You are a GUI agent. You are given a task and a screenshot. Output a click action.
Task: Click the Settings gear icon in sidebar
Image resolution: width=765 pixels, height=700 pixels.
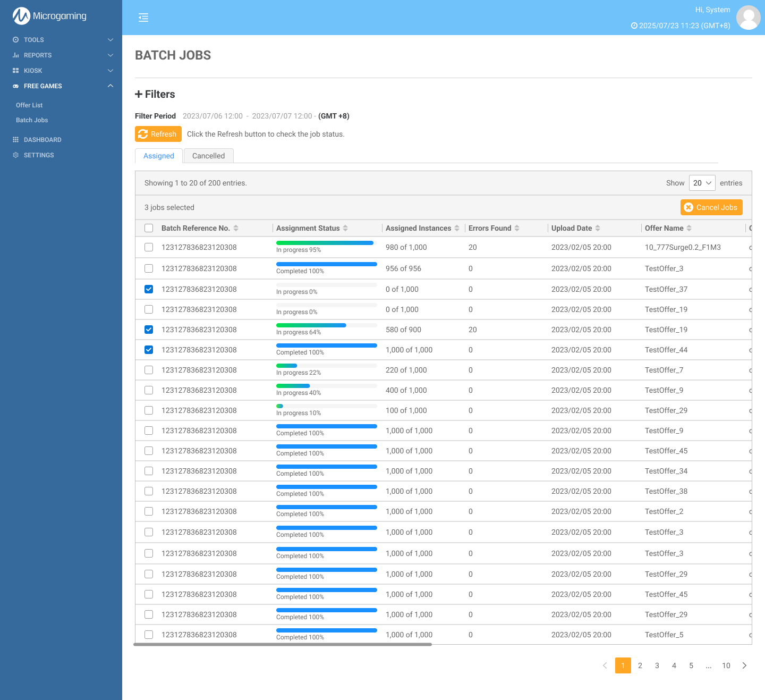[x=15, y=155]
